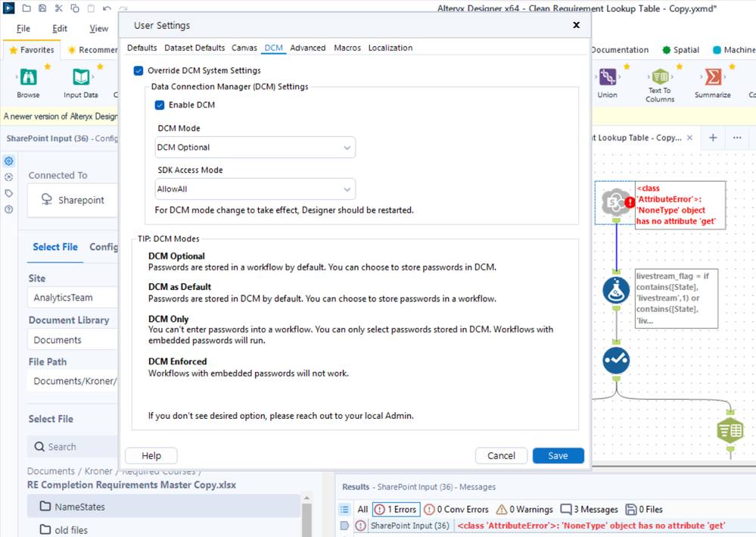
Task: Open the SDK Access Mode dropdown
Action: (255, 189)
